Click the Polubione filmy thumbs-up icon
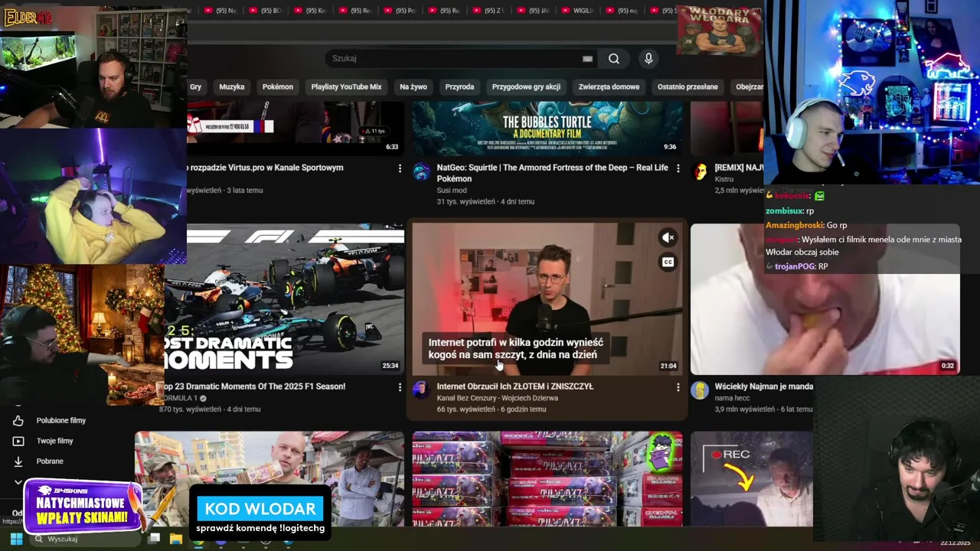980x551 pixels. tap(18, 420)
